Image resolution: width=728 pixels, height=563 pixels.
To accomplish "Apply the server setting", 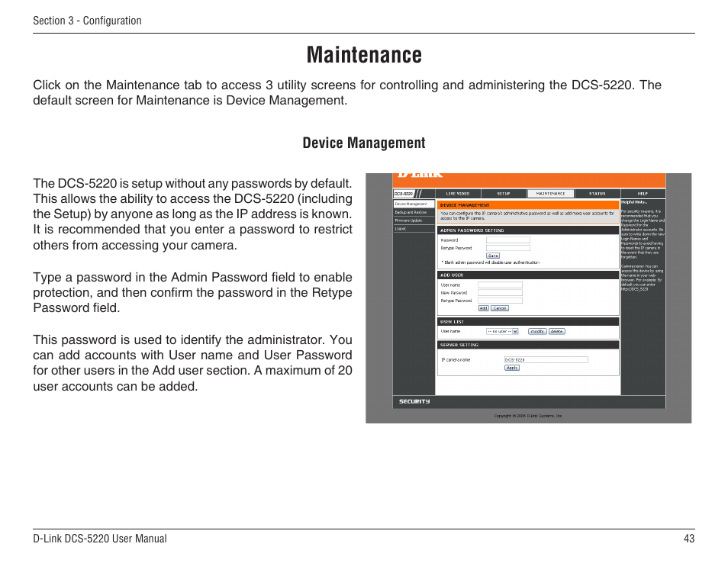I will tap(511, 368).
